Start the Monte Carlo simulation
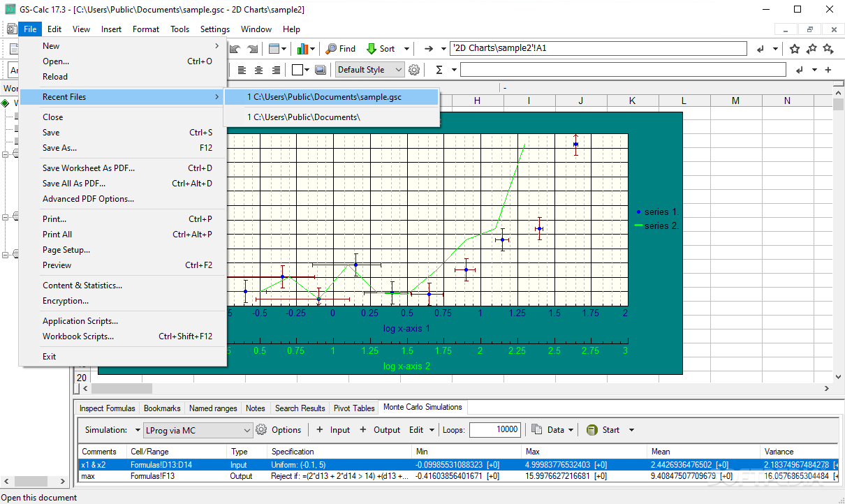The image size is (845, 504). [x=603, y=430]
